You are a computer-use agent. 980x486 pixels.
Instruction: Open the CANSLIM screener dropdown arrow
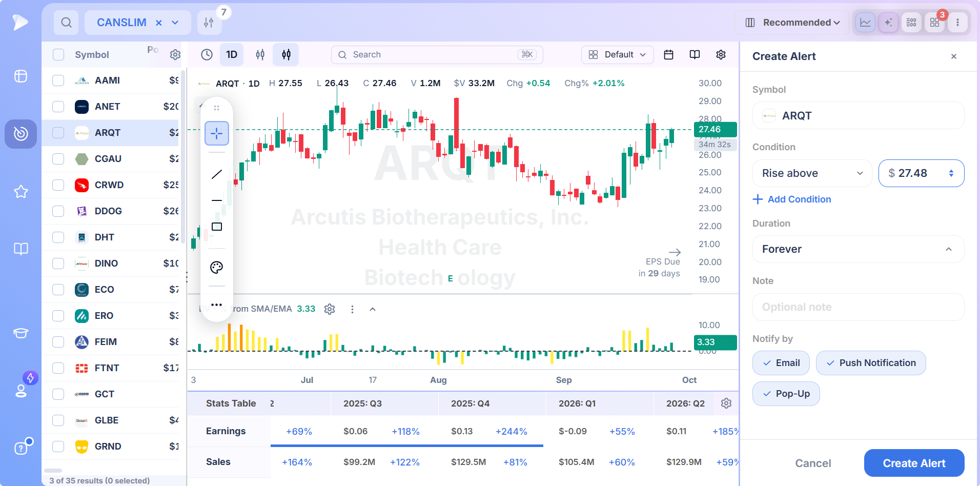click(175, 23)
